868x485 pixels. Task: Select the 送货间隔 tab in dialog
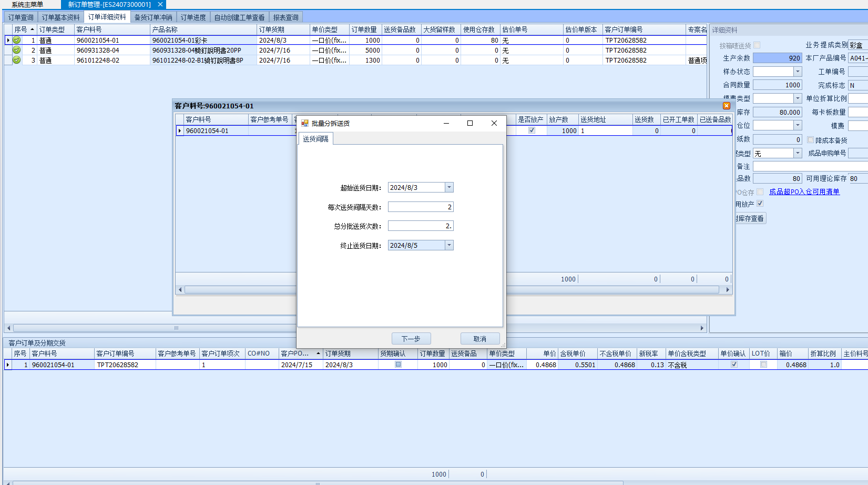tap(315, 139)
